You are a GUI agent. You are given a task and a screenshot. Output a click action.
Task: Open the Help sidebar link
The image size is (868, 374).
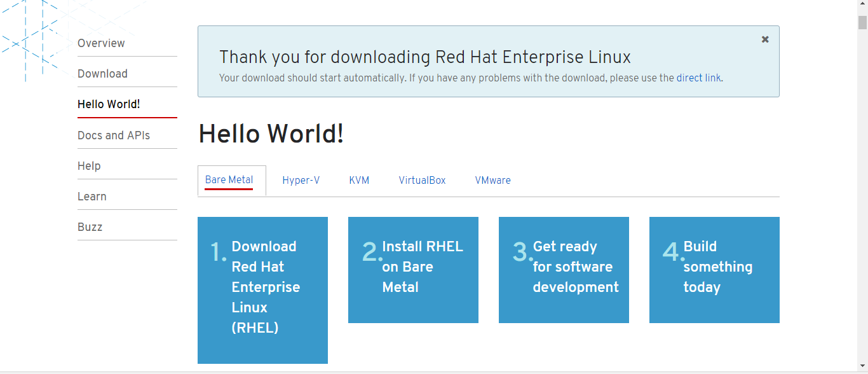[89, 166]
